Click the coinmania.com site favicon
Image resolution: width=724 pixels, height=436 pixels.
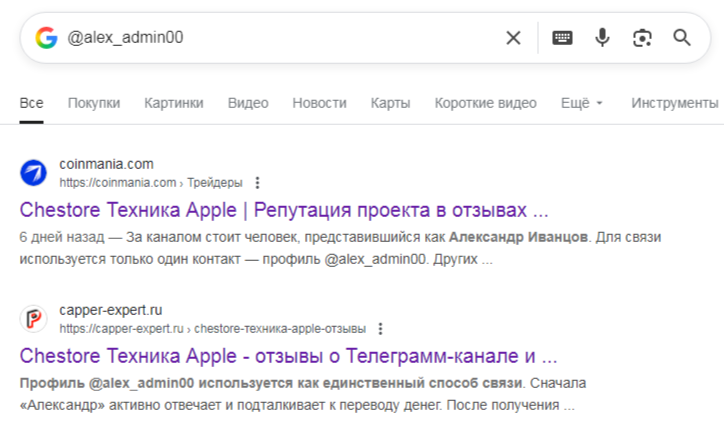pyautogui.click(x=34, y=173)
